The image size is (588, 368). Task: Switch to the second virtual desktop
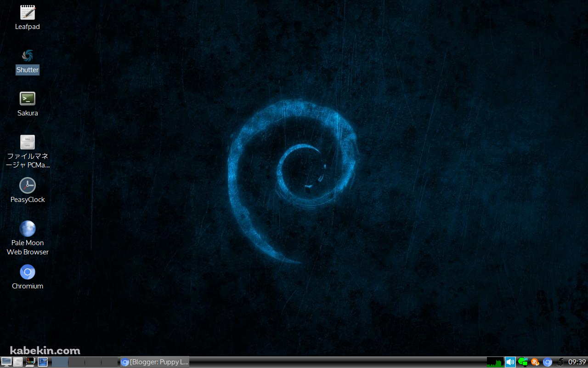(x=76, y=362)
